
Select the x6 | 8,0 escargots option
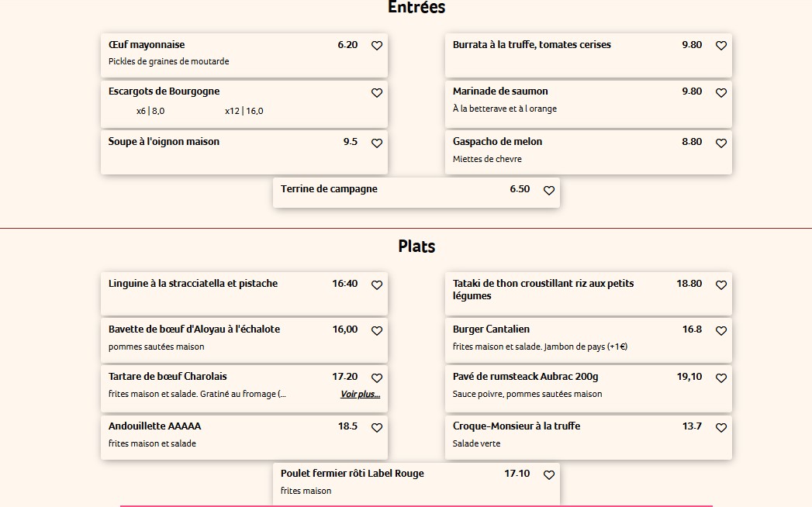[x=150, y=111]
